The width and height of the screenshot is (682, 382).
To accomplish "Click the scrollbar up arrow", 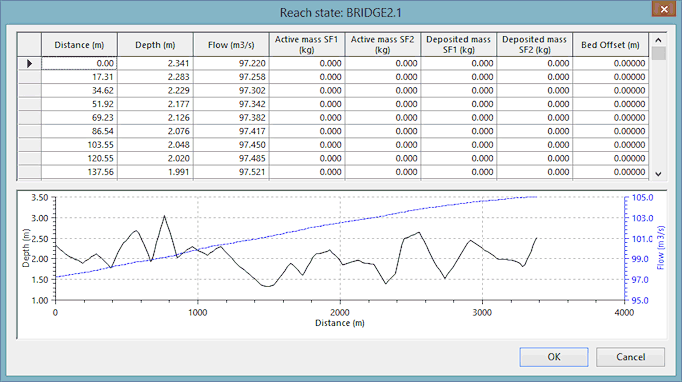I will pos(658,40).
